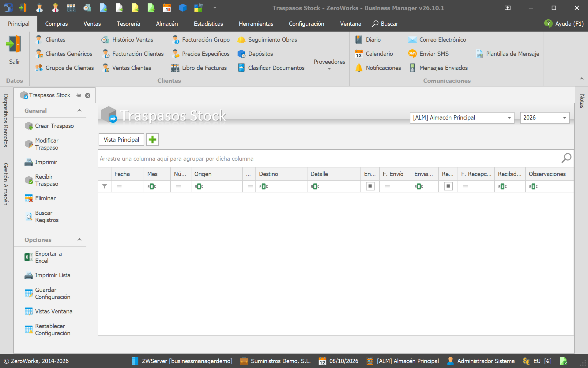The width and height of the screenshot is (588, 368).
Task: Open Seguimiento Obras item
Action: click(267, 40)
